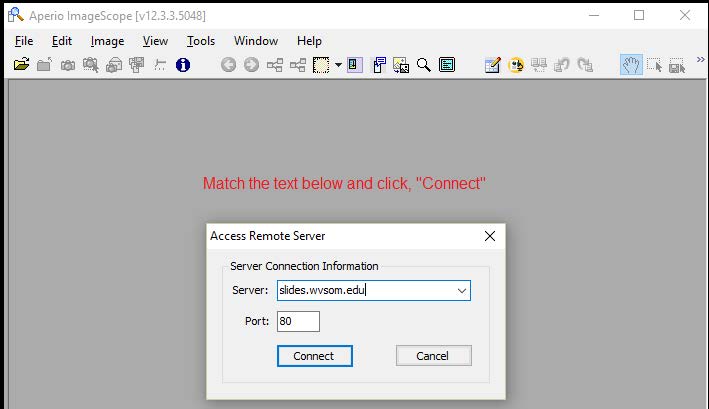709x409 pixels.
Task: Click the Port input field
Action: coord(298,321)
